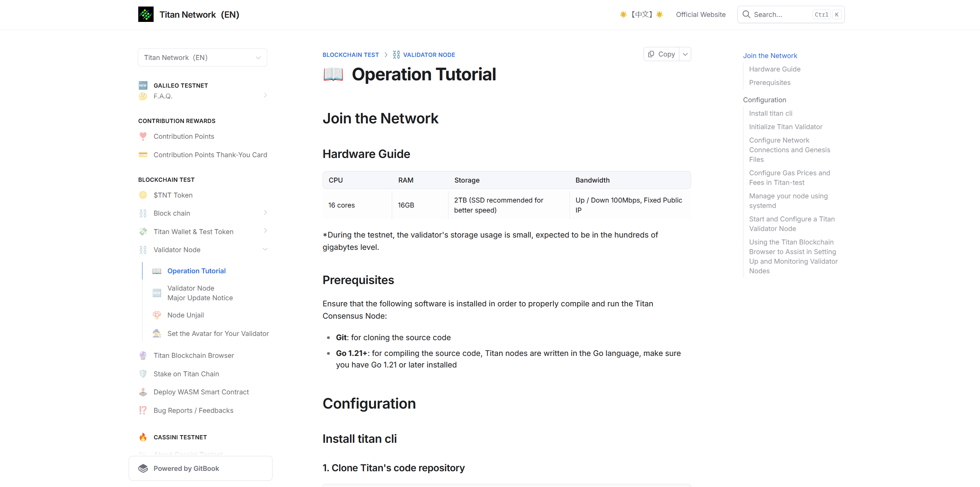Viewport: 980px width, 487px height.
Task: Jump to Configuration in page outline
Action: [764, 100]
